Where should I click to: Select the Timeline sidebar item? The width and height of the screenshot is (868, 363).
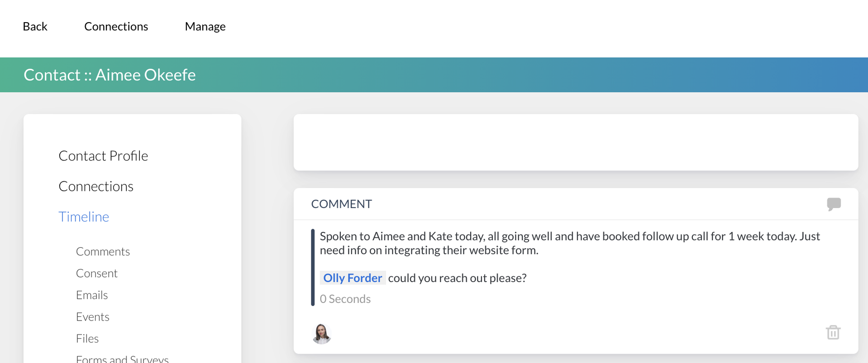click(x=84, y=217)
